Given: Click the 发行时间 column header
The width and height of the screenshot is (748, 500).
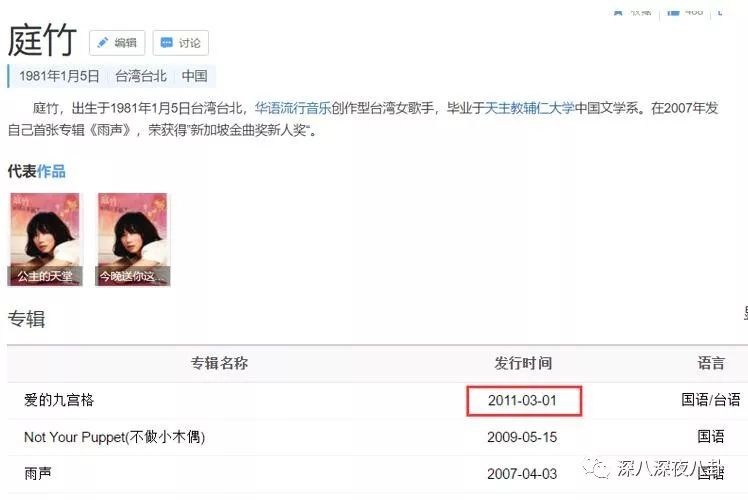Looking at the screenshot, I should (523, 363).
